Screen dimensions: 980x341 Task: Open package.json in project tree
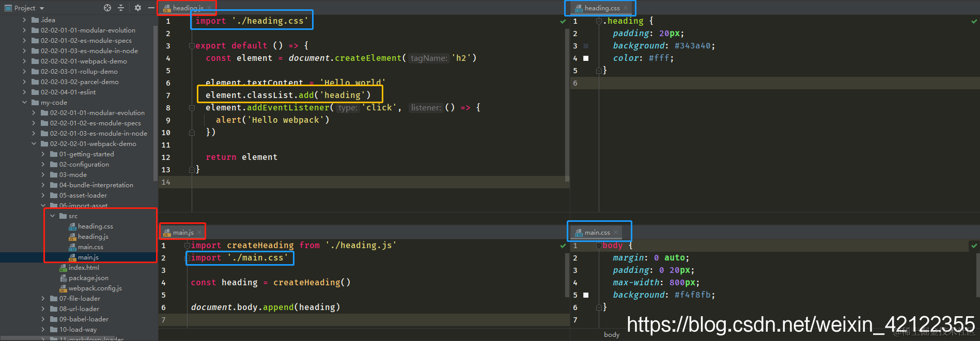[x=88, y=278]
